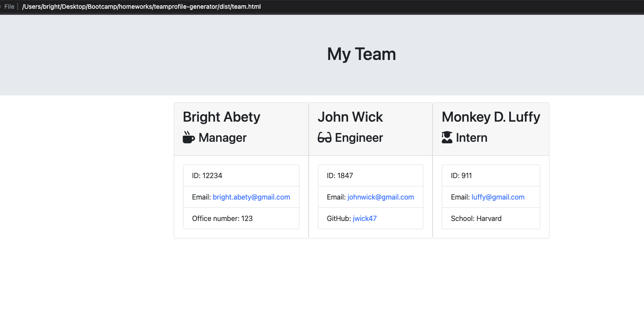Click the School: Harvard row
Screen dimensions: 644x319
491,218
